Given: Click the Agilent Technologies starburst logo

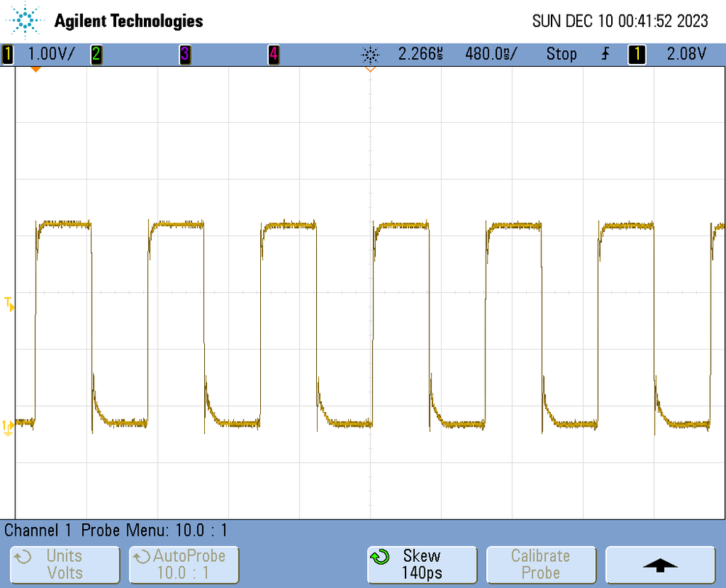Looking at the screenshot, I should (25, 20).
